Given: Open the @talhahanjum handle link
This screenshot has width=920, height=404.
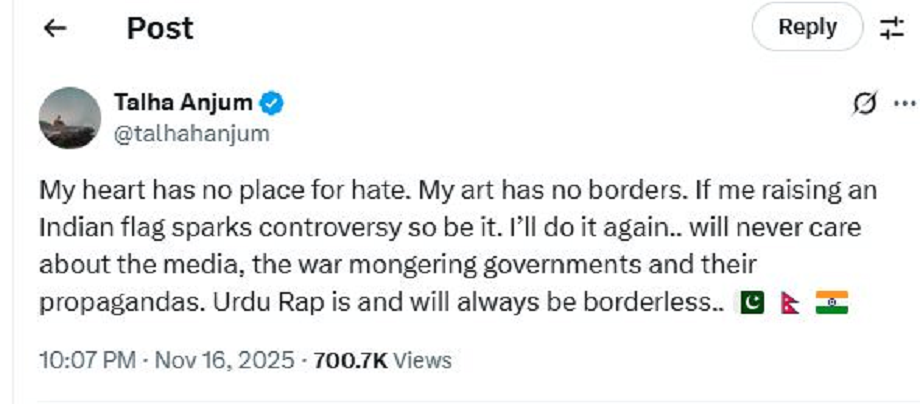Looking at the screenshot, I should click(191, 134).
